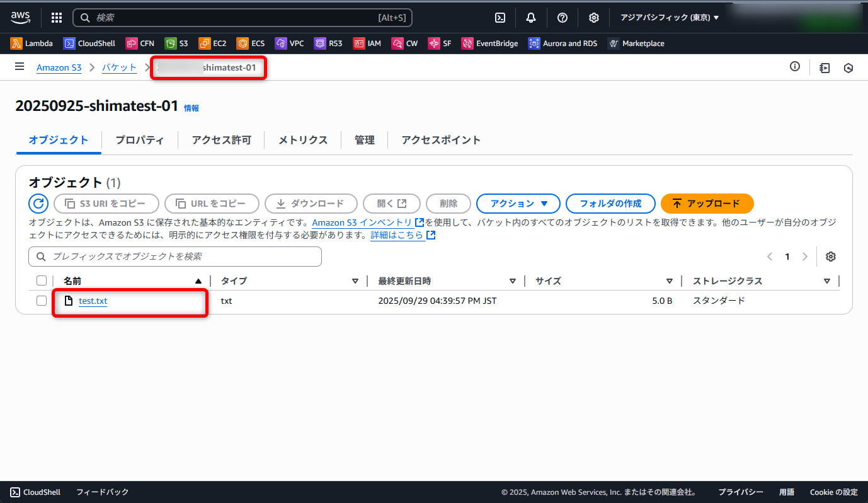
Task: Open CloudShell icon in top navigation bar
Action: [x=500, y=18]
